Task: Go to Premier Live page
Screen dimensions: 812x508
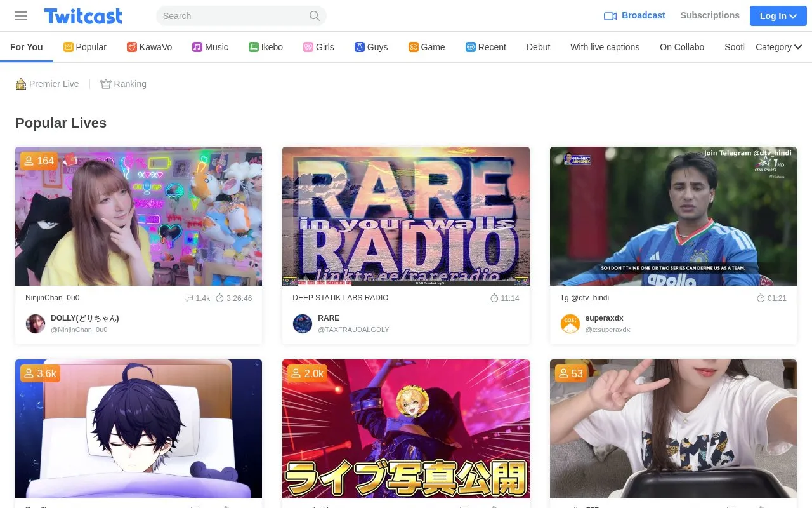Action: pos(48,84)
